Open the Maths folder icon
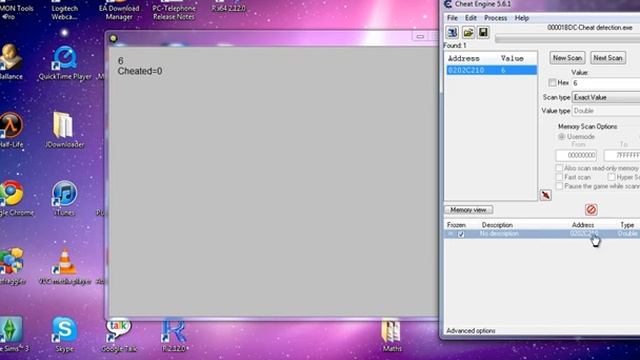The image size is (640, 360). pyautogui.click(x=391, y=335)
